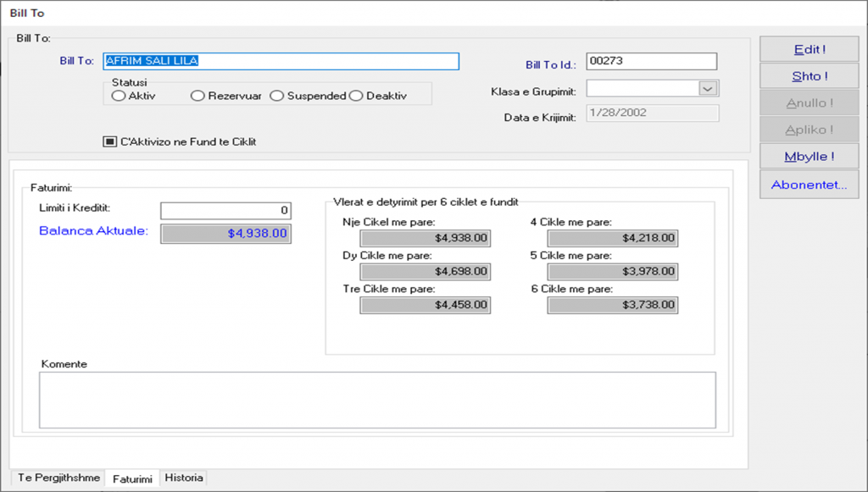The width and height of the screenshot is (868, 492).
Task: Open the Klasa e Grupimit dropdown
Action: tap(708, 88)
